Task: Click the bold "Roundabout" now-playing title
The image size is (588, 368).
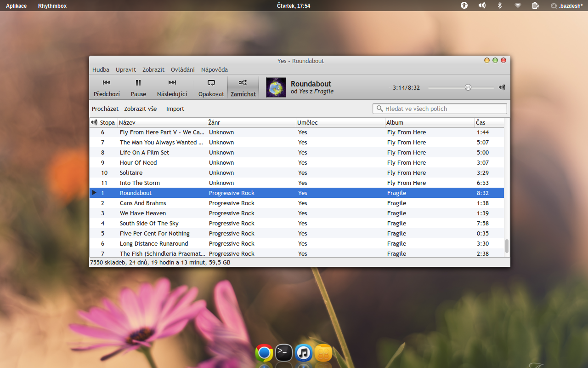Action: click(x=311, y=84)
